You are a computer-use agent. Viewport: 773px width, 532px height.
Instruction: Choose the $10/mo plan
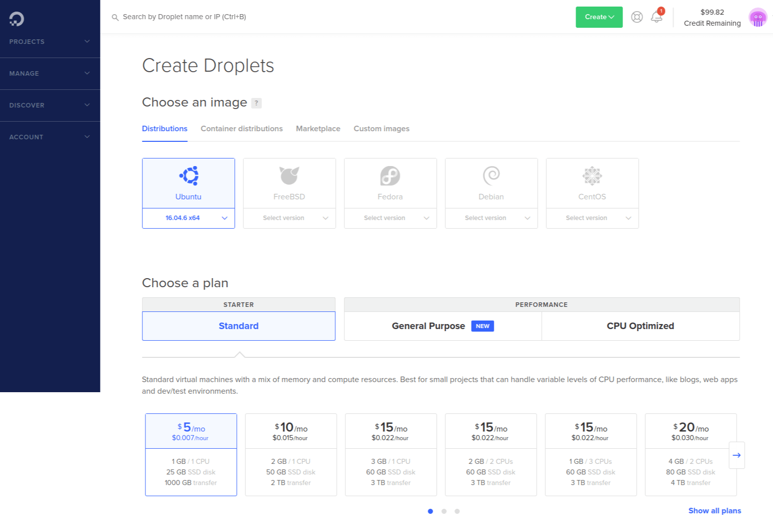(x=291, y=455)
